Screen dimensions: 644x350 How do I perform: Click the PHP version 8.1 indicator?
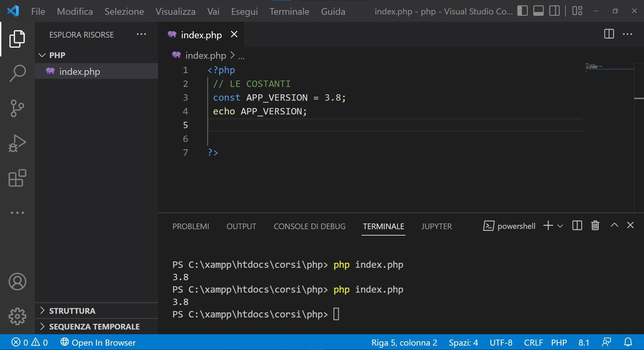tap(584, 343)
